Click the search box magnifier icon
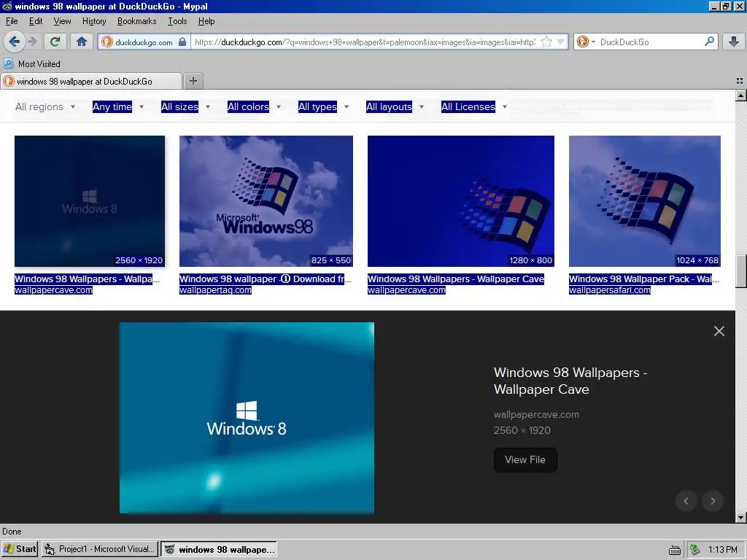The height and width of the screenshot is (560, 747). pyautogui.click(x=709, y=42)
